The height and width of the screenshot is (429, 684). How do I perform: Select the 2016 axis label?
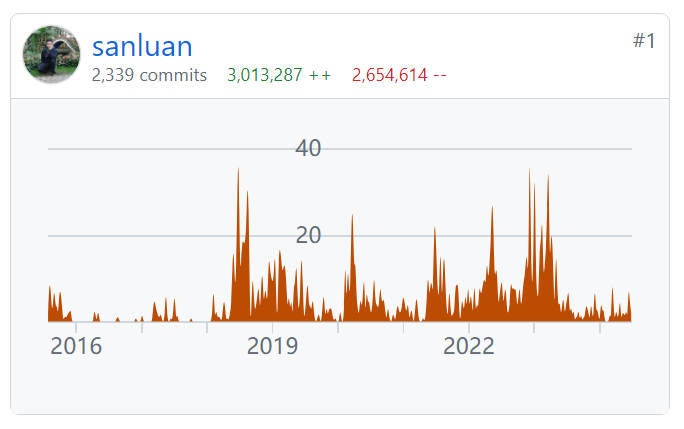76,347
